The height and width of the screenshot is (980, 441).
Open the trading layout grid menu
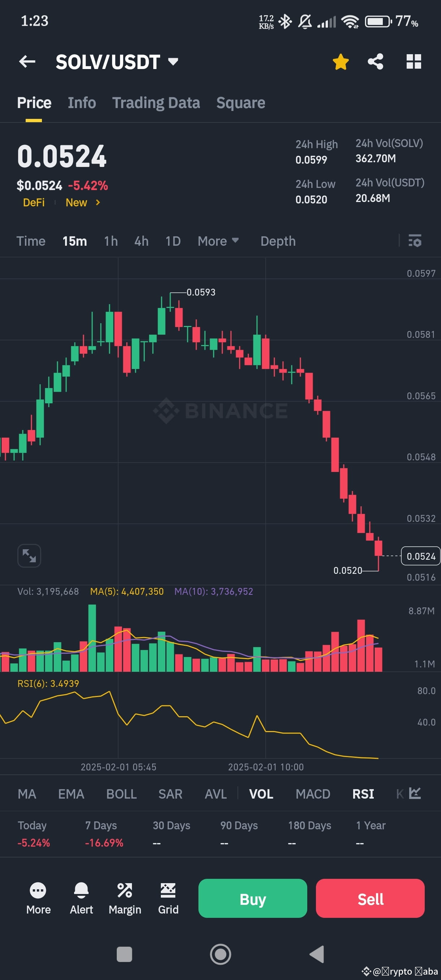[x=414, y=61]
